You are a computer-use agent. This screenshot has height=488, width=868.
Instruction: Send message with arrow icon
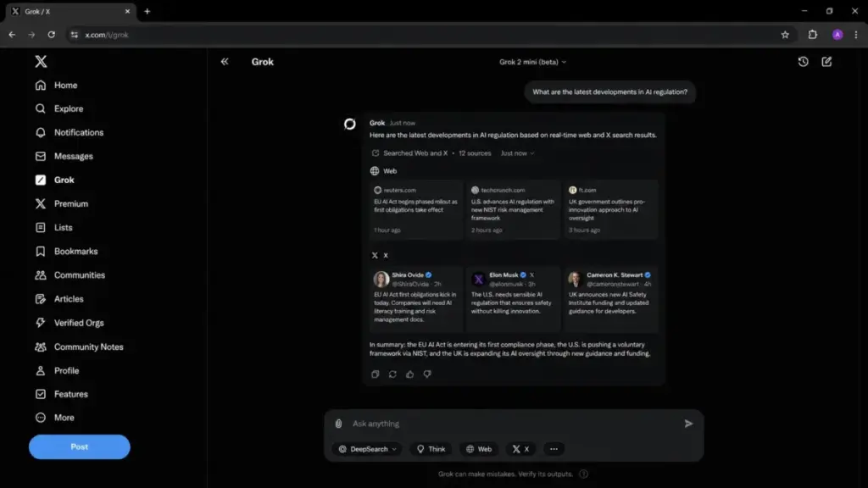pyautogui.click(x=688, y=424)
